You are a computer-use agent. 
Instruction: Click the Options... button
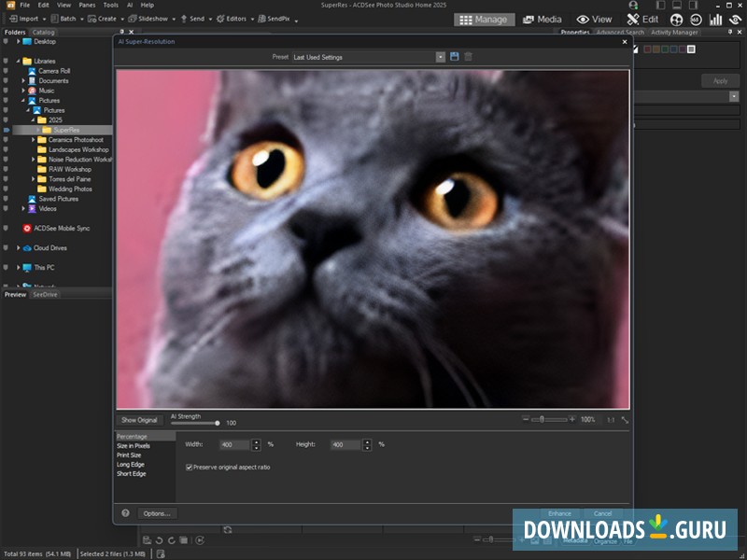pos(157,513)
